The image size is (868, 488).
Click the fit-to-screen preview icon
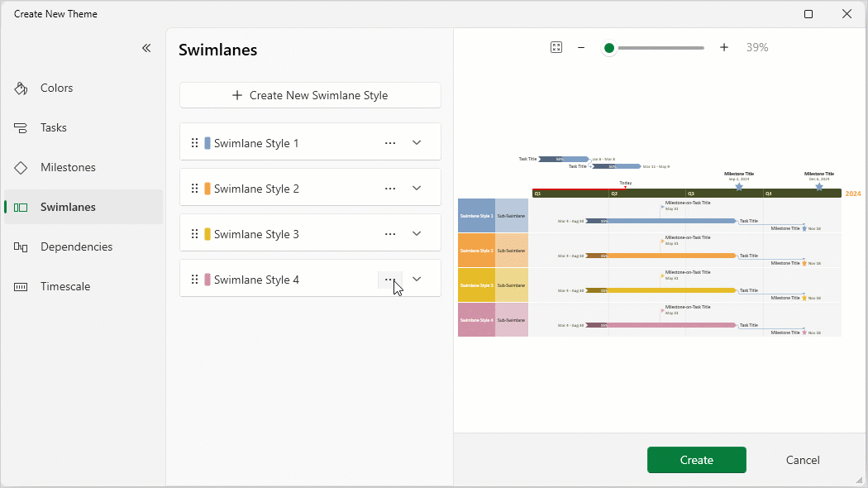point(556,48)
